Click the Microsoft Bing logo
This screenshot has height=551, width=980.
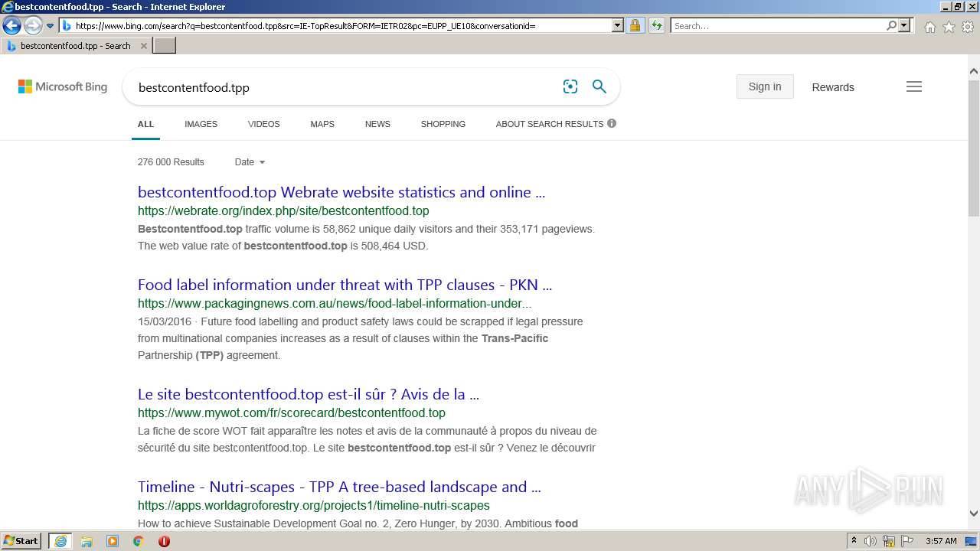click(63, 86)
